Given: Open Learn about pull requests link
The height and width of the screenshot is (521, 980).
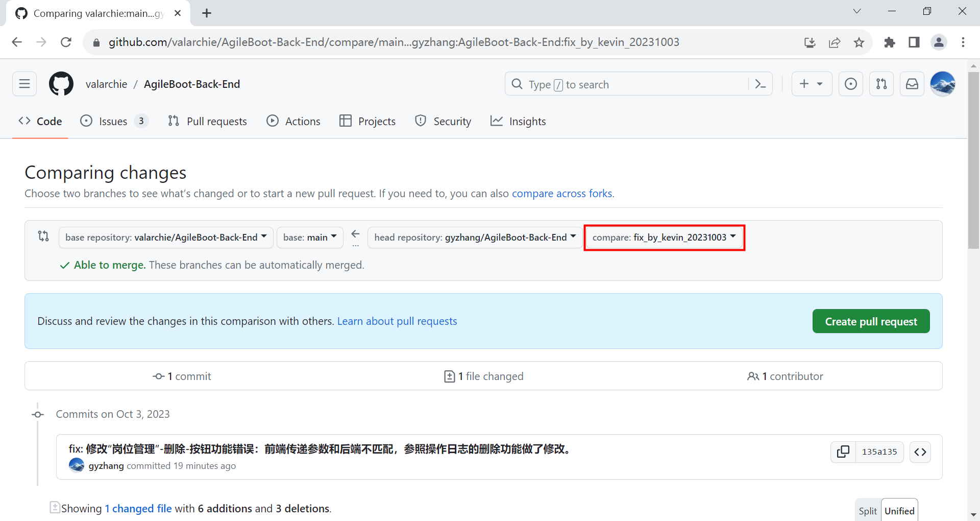Looking at the screenshot, I should (x=397, y=321).
